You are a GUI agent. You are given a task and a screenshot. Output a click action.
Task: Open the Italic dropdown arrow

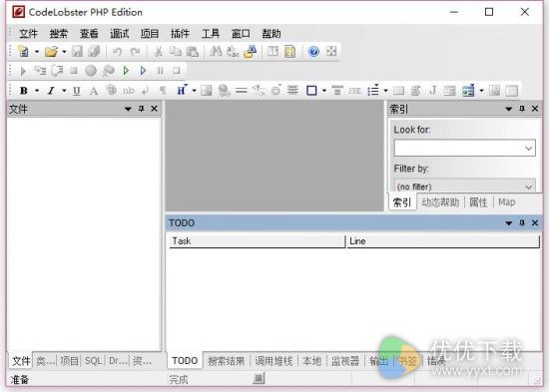click(x=64, y=91)
